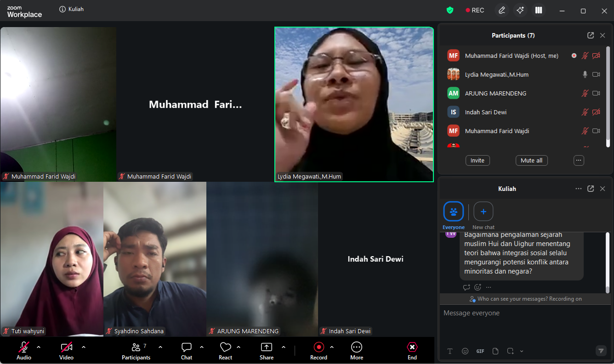Screen dimensions: 614x364
Task: Click the participants list scrollbar
Action: coord(608,96)
